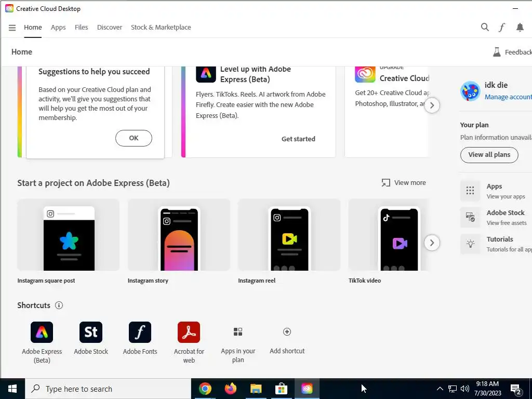
Task: Click the Windows taskbar search box
Action: [108, 389]
